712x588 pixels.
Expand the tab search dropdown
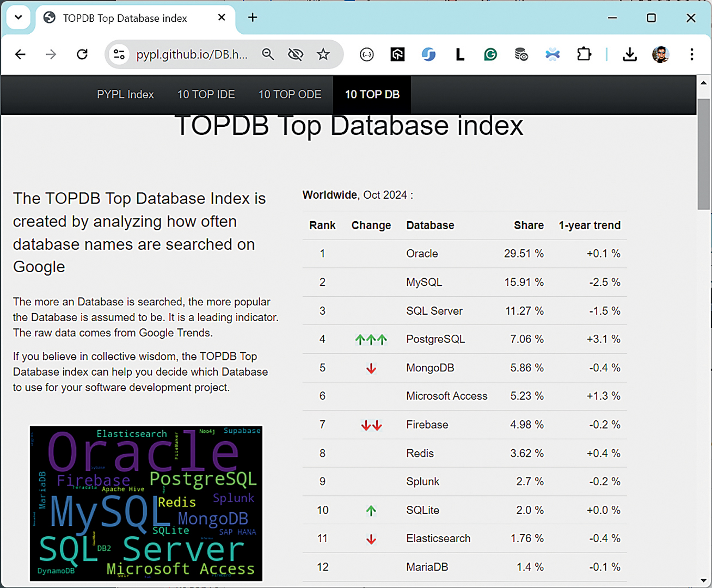pyautogui.click(x=18, y=17)
